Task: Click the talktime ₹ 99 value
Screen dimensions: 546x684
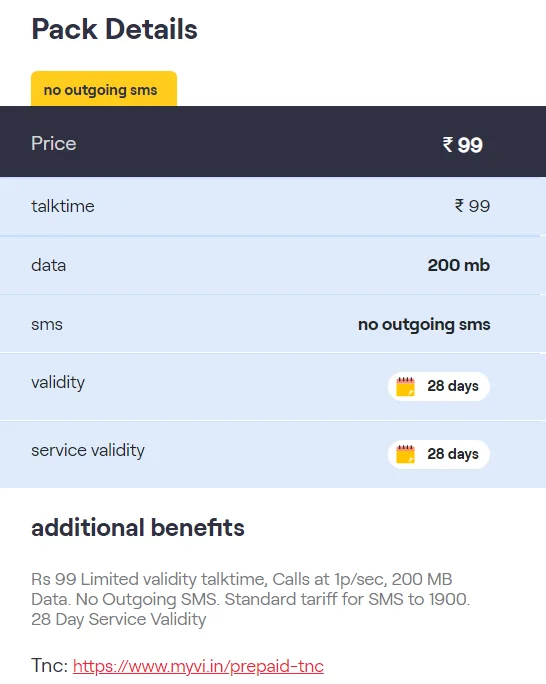Action: 472,206
